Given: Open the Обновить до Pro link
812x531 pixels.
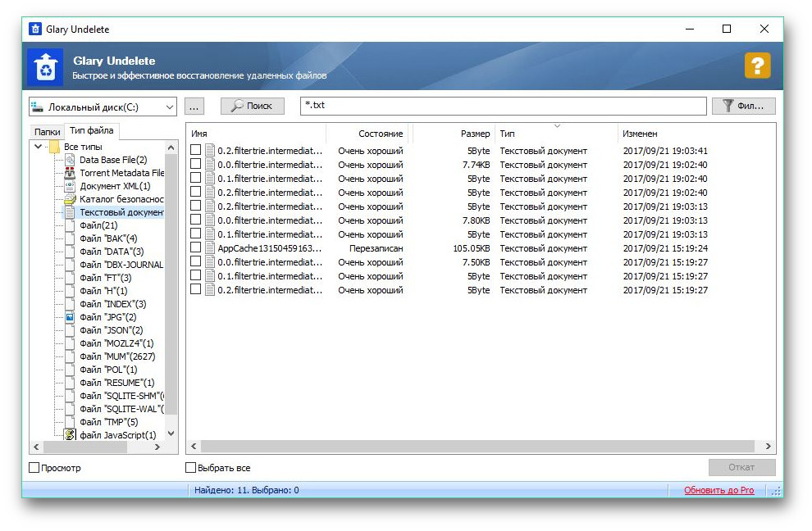Looking at the screenshot, I should (x=718, y=490).
